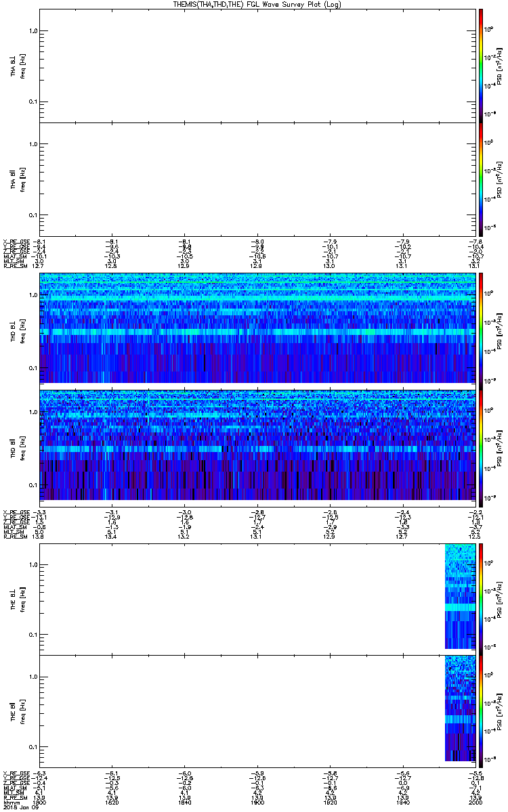Click the THD R_RE_SM value '13.6'
The width and height of the screenshot is (508, 812).
tap(38, 537)
